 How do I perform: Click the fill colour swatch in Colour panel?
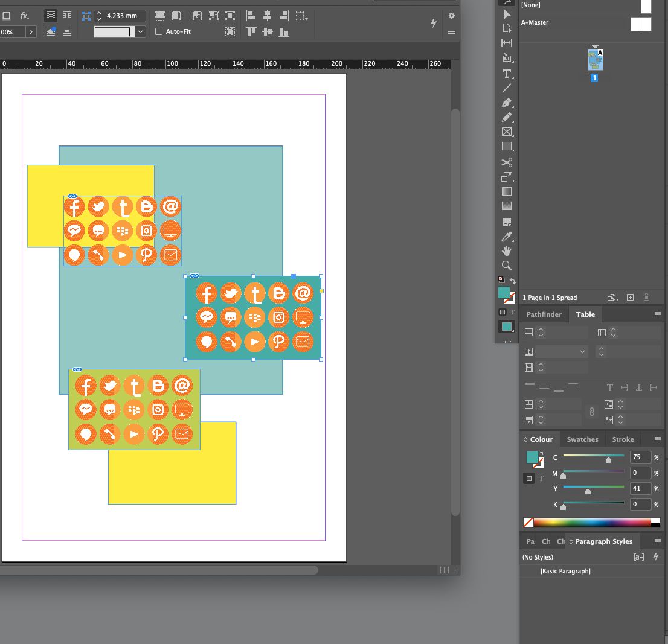(532, 457)
